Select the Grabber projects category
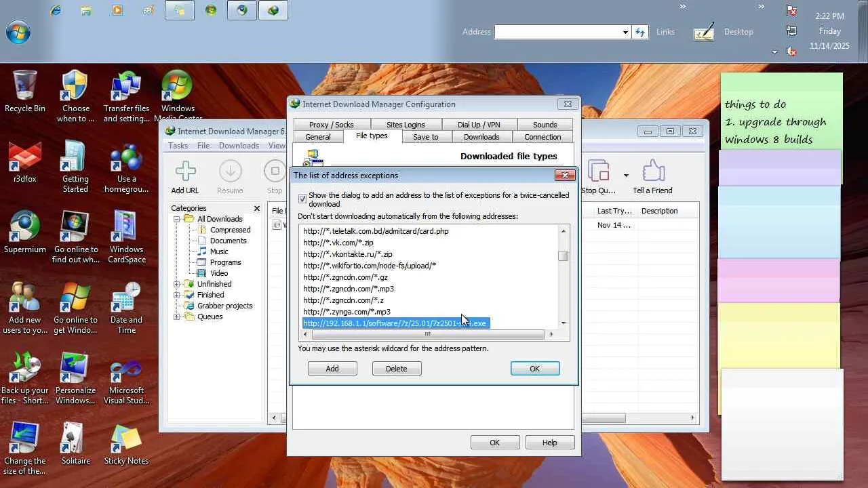 point(224,306)
